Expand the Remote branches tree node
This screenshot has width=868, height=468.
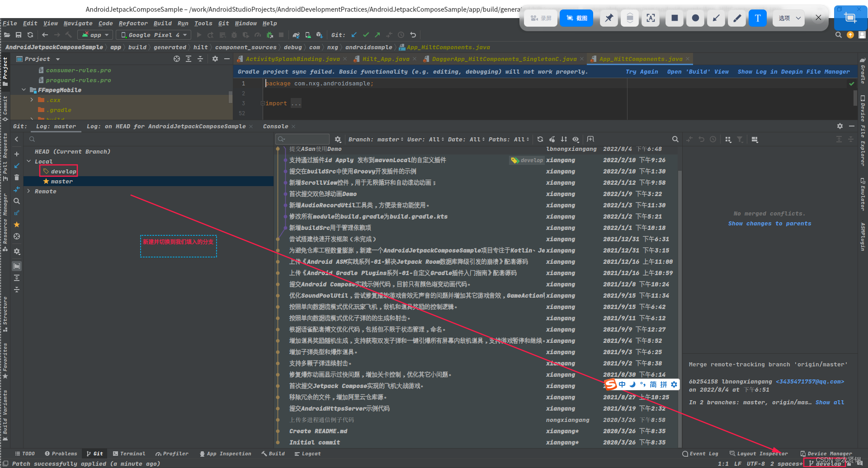(29, 191)
